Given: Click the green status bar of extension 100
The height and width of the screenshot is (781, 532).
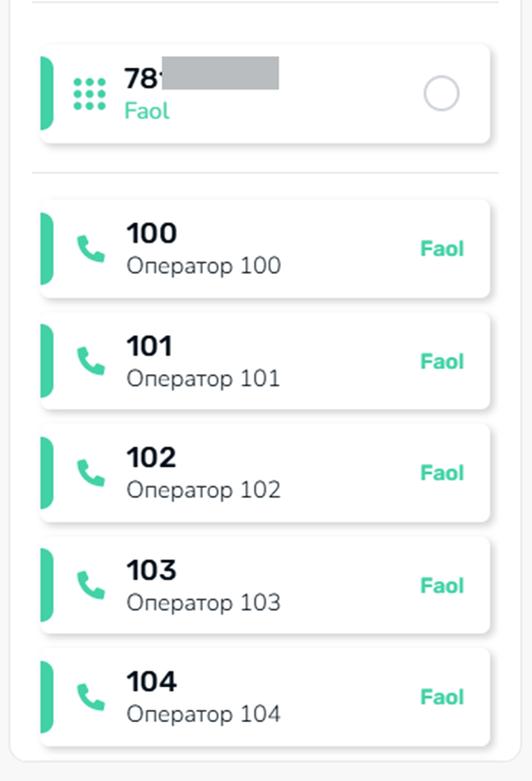Looking at the screenshot, I should [47, 248].
